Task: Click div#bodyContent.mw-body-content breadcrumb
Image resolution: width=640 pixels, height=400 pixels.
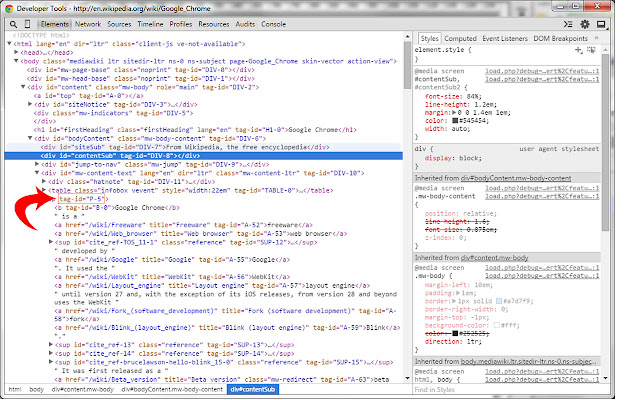Action: point(172,389)
